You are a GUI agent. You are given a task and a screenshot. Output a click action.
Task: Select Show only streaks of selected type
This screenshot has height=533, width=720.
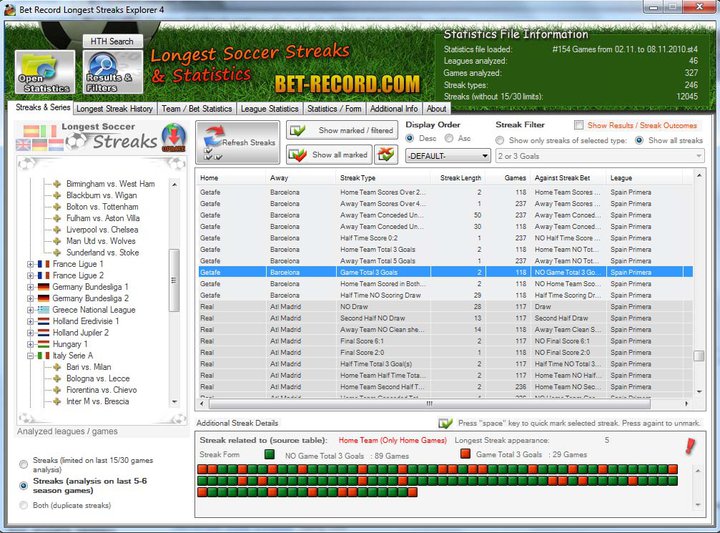coord(500,140)
